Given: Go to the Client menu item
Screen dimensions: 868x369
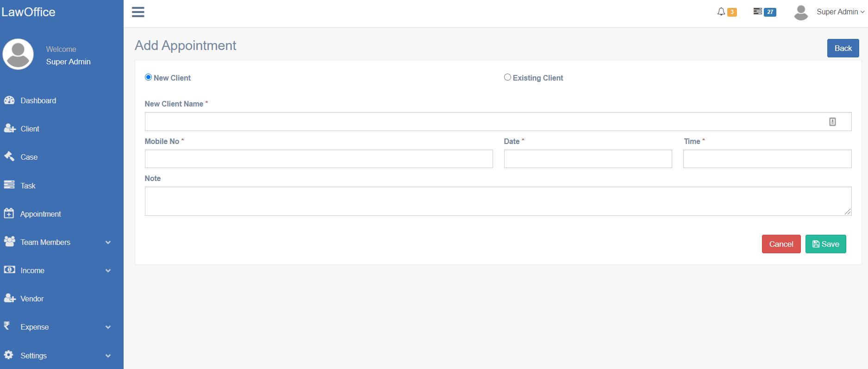Looking at the screenshot, I should click(30, 129).
